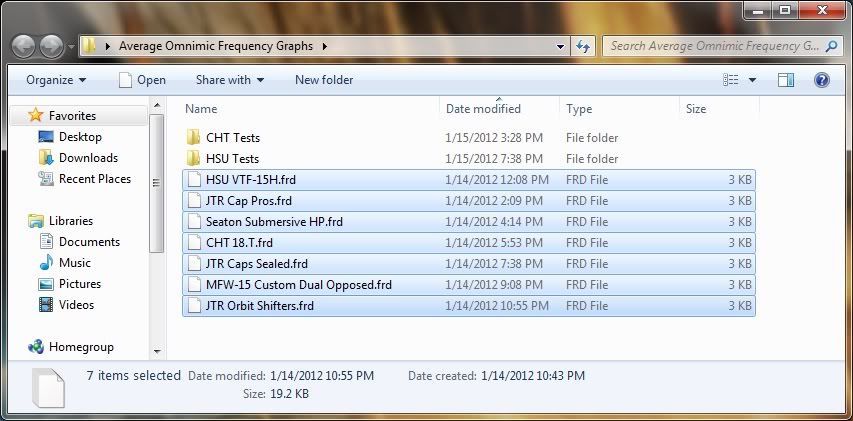853x421 pixels.
Task: Select file JTR Caps Sealed.frd
Action: (468, 264)
